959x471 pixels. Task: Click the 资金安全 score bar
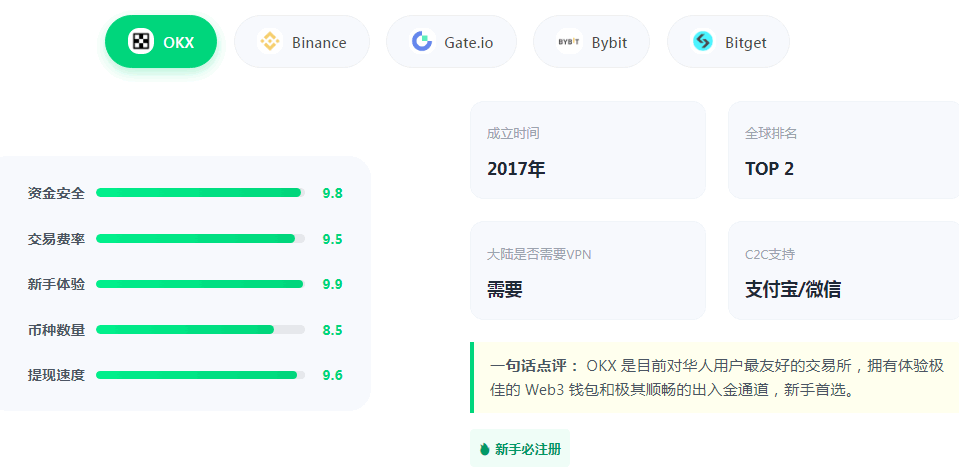[200, 193]
